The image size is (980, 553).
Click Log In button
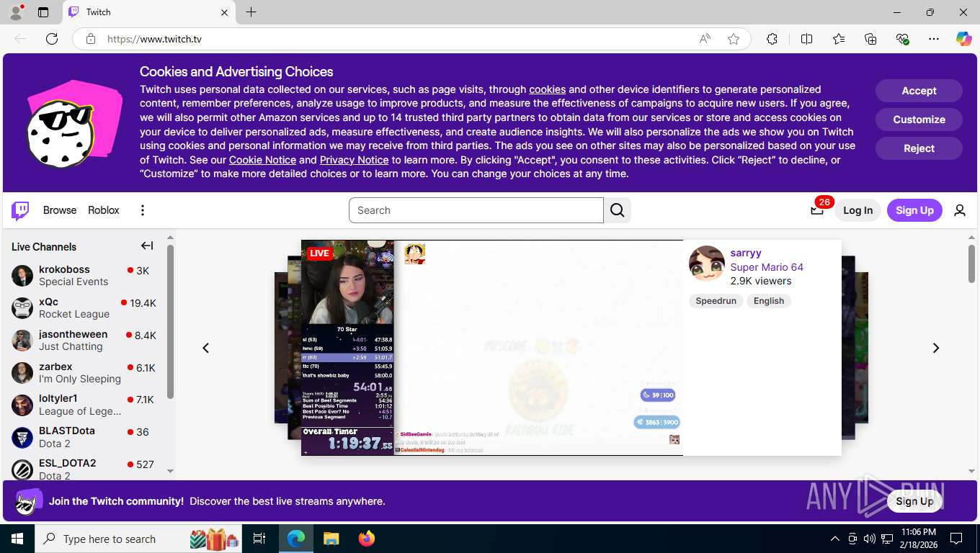coord(857,210)
